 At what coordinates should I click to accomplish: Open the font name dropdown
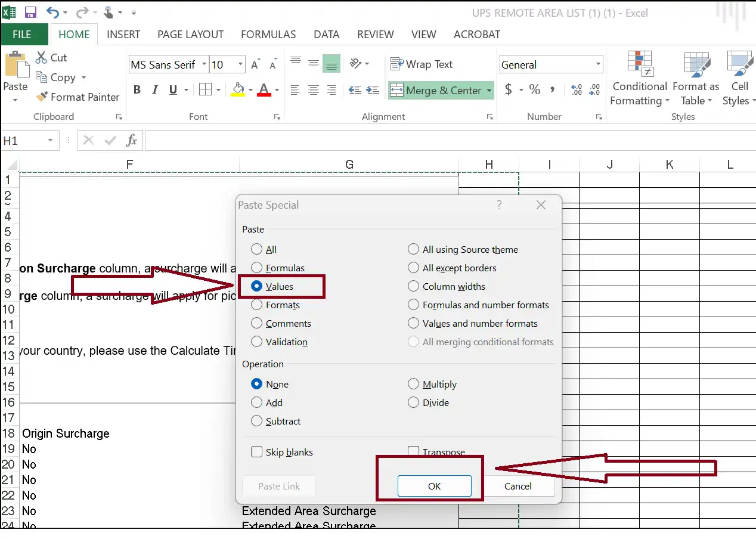click(204, 64)
